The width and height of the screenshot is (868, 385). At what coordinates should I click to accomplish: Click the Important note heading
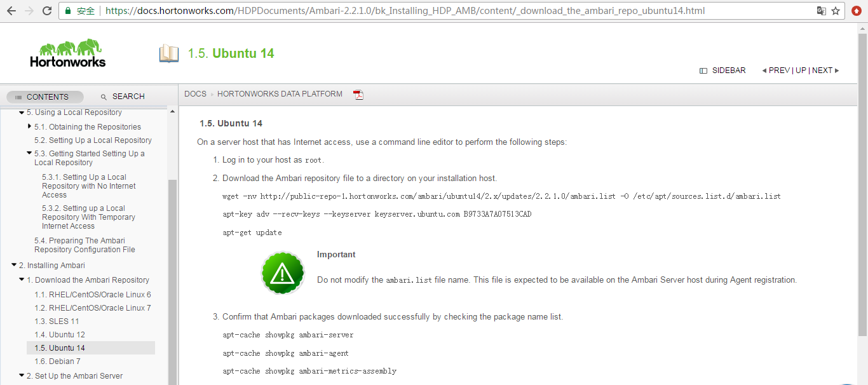[336, 255]
